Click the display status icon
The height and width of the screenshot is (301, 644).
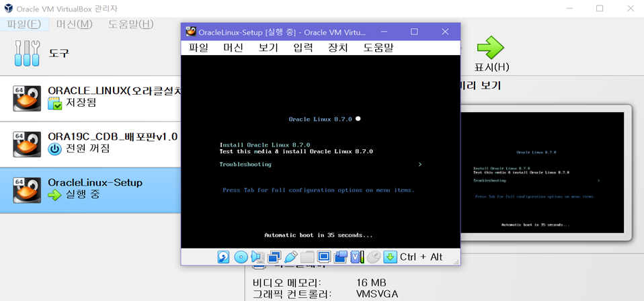[x=324, y=257]
